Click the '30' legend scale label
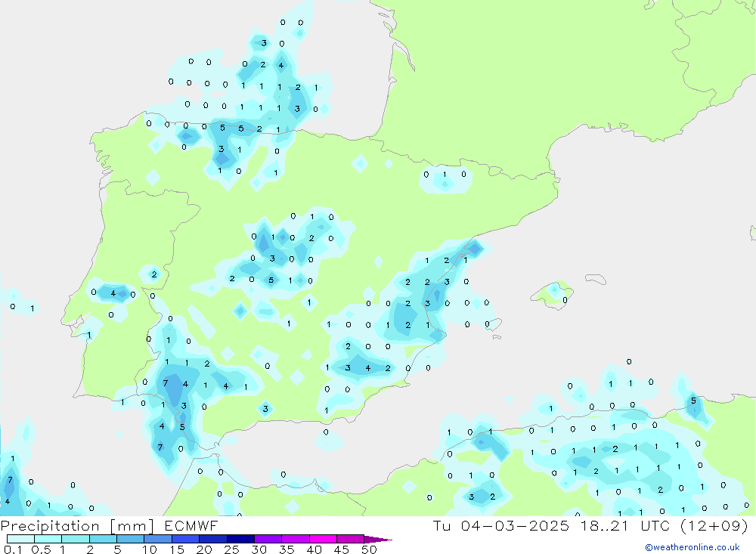This screenshot has height=554, width=756. click(259, 549)
